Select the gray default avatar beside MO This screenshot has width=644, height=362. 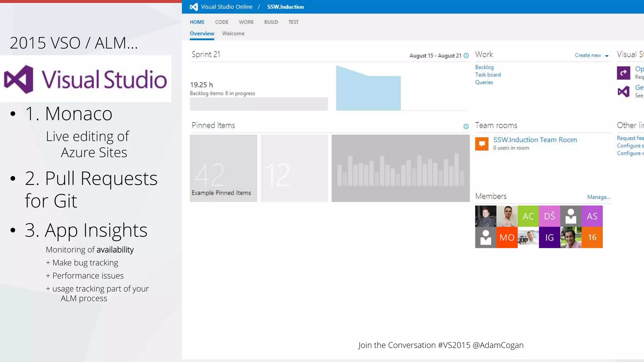click(x=486, y=238)
